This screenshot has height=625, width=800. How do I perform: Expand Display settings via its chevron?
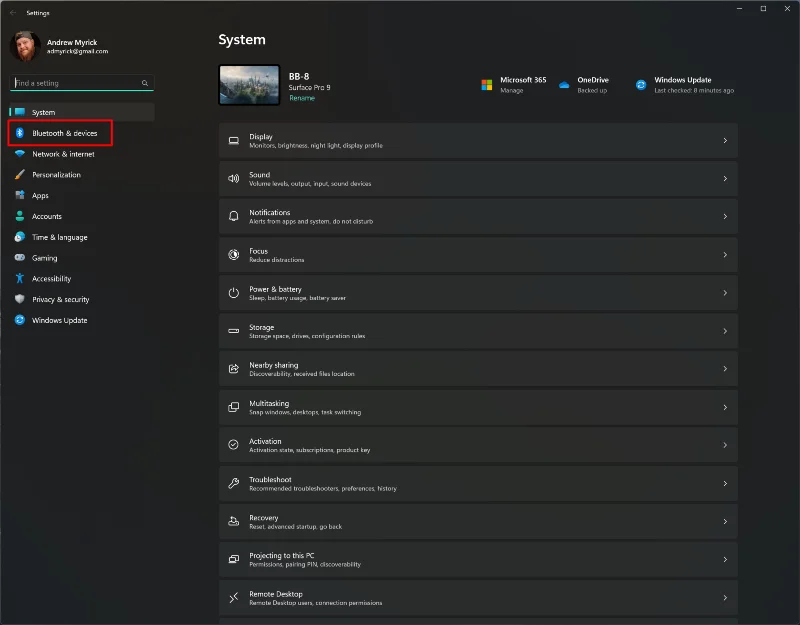pyautogui.click(x=725, y=140)
